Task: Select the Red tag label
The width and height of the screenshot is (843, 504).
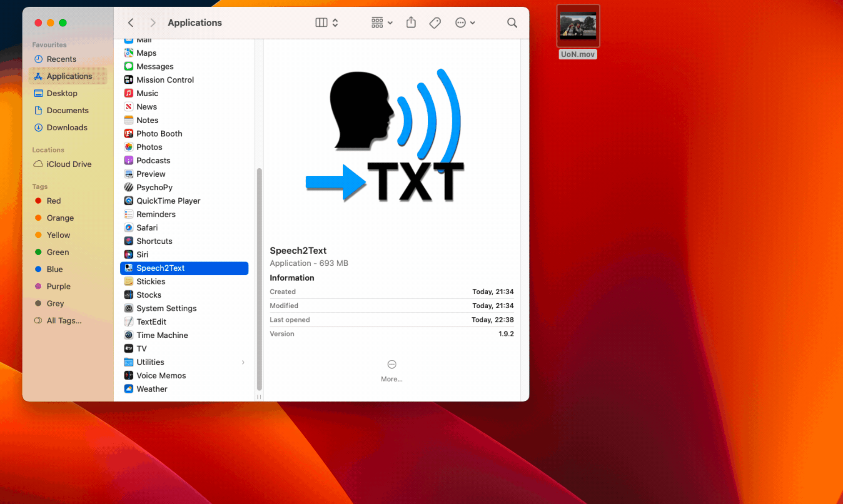Action: point(54,200)
